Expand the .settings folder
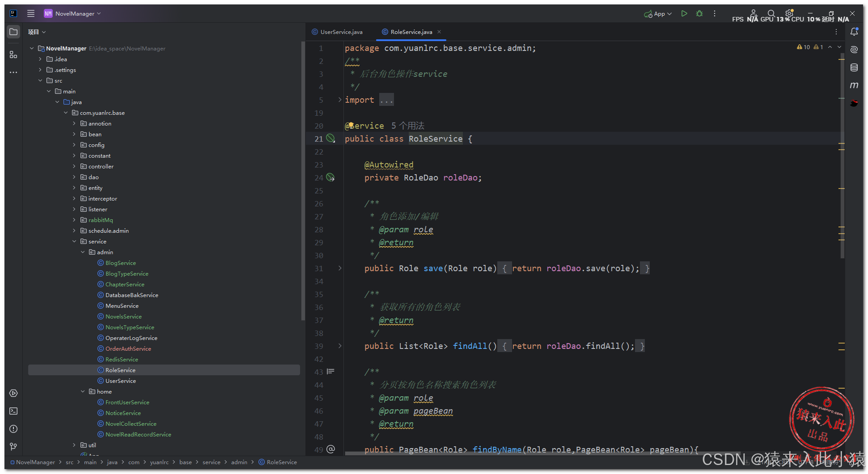The width and height of the screenshot is (868, 474). coord(40,70)
